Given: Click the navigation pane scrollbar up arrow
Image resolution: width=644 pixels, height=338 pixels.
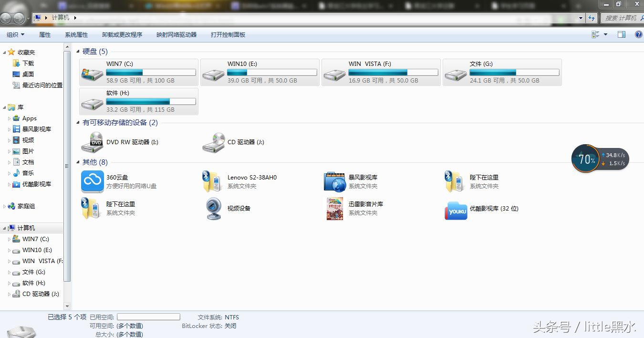Looking at the screenshot, I should (x=67, y=46).
